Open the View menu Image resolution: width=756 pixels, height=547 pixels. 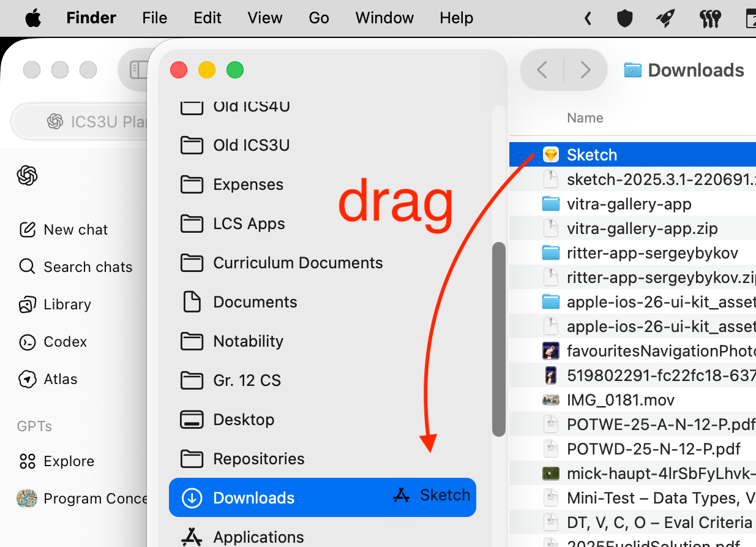click(264, 18)
